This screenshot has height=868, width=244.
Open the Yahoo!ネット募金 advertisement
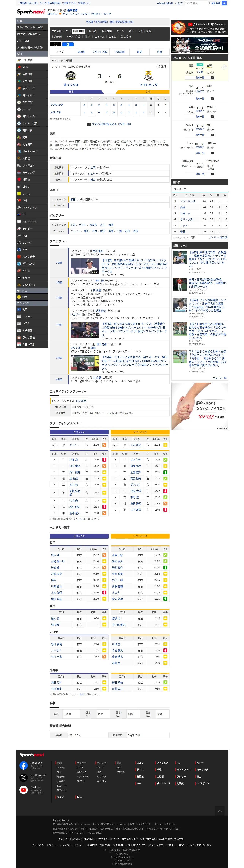point(200,406)
